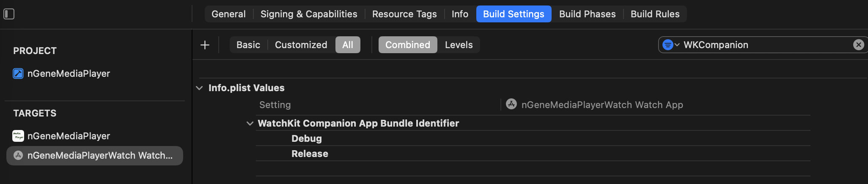Switch to Levels view
868x184 pixels.
(x=459, y=45)
